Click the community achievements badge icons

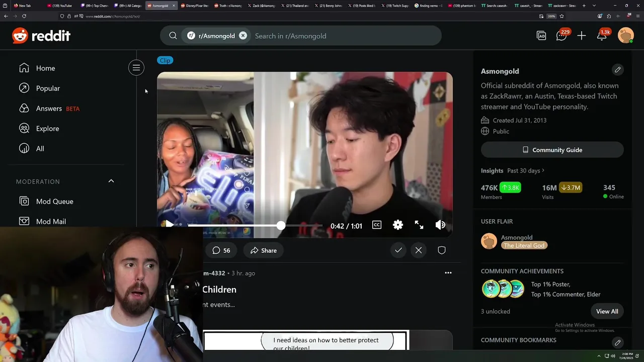tap(503, 289)
